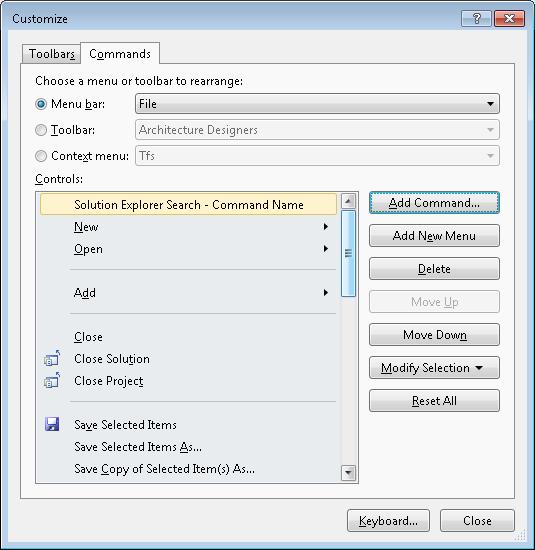The height and width of the screenshot is (550, 535).
Task: Select Save Copy of Selected Item(s) As...
Action: click(x=188, y=469)
